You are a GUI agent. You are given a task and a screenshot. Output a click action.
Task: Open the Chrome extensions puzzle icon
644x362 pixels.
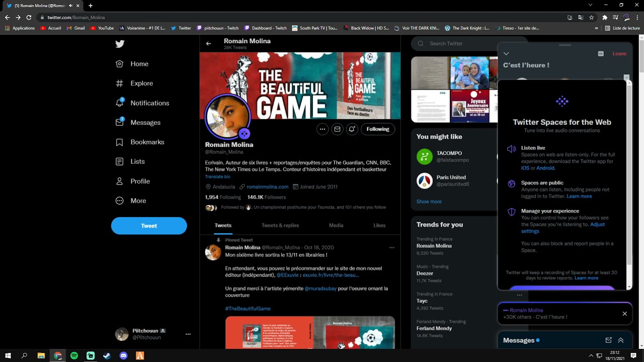pyautogui.click(x=605, y=17)
